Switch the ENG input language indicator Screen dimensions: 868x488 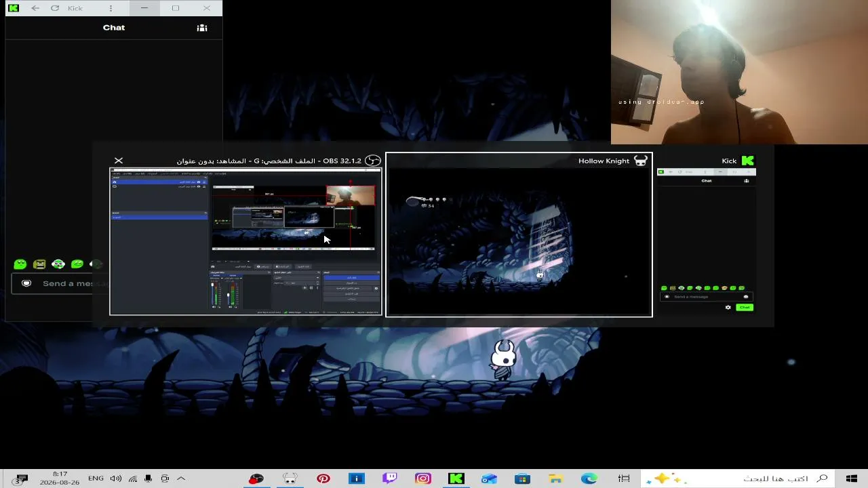[96, 479]
